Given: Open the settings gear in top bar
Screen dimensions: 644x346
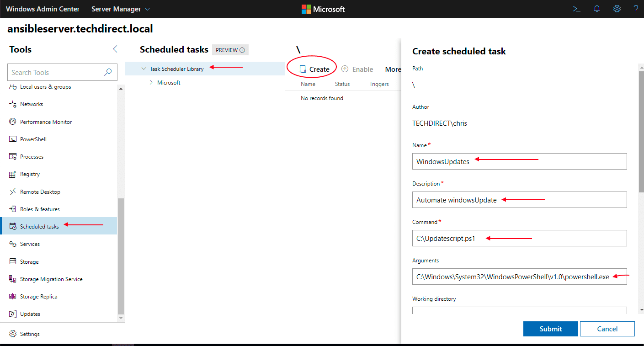Looking at the screenshot, I should pyautogui.click(x=617, y=9).
